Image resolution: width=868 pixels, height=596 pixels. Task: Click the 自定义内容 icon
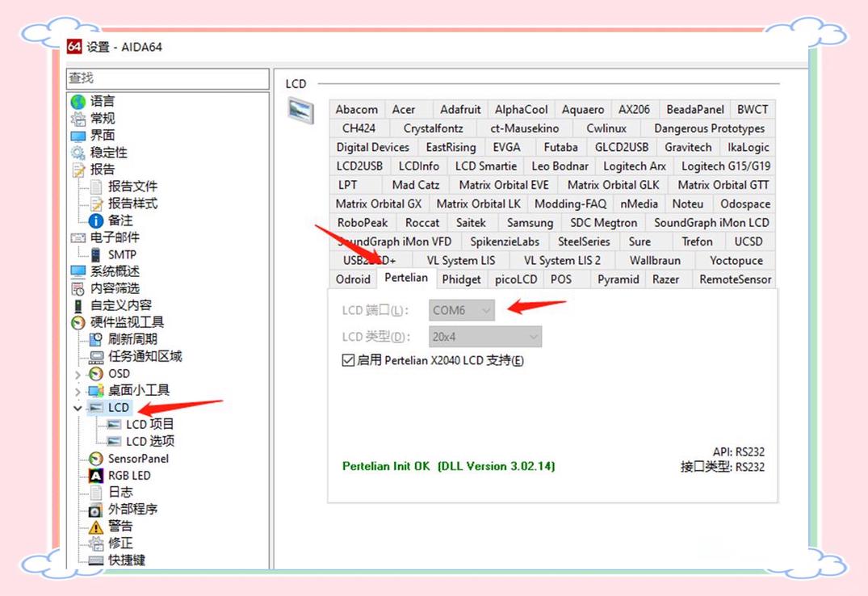(x=78, y=305)
